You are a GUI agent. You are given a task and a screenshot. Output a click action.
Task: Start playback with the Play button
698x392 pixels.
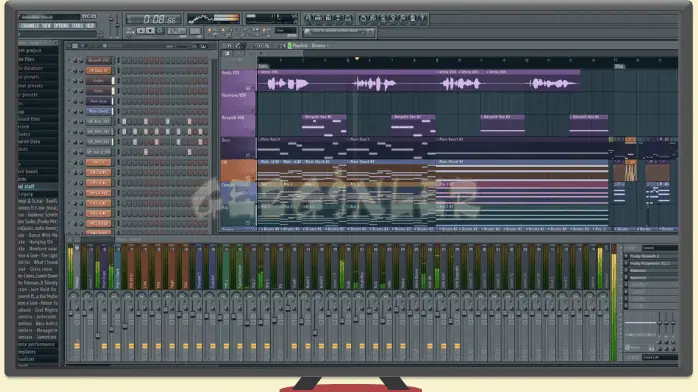tap(141, 30)
